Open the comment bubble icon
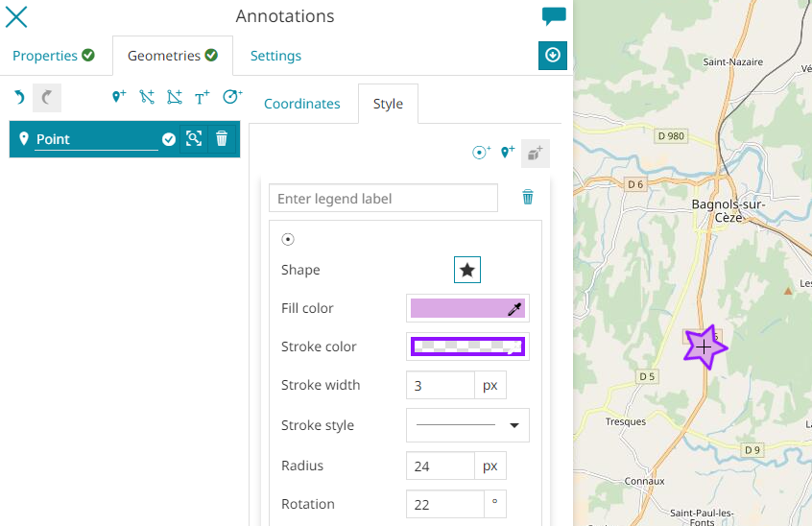 (554, 16)
